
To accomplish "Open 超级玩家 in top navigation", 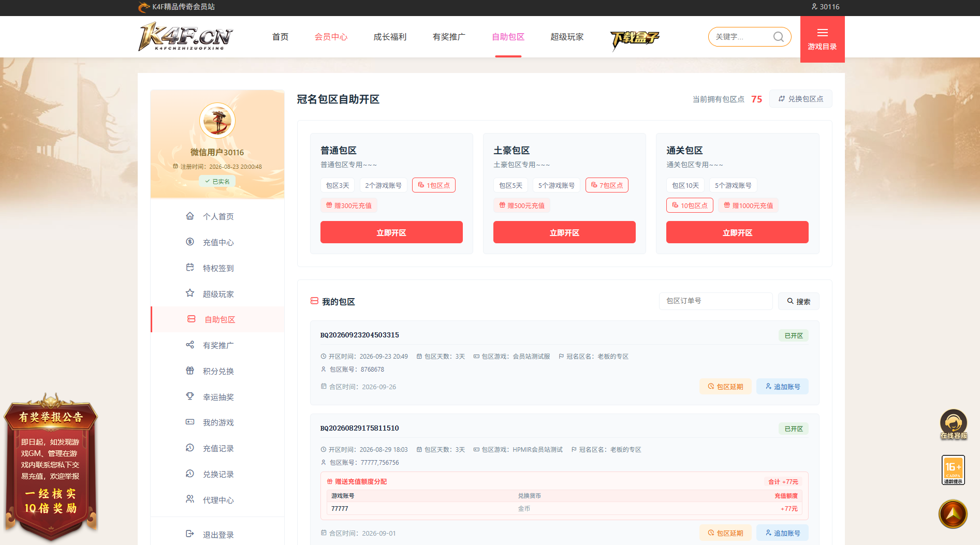I will tap(567, 37).
